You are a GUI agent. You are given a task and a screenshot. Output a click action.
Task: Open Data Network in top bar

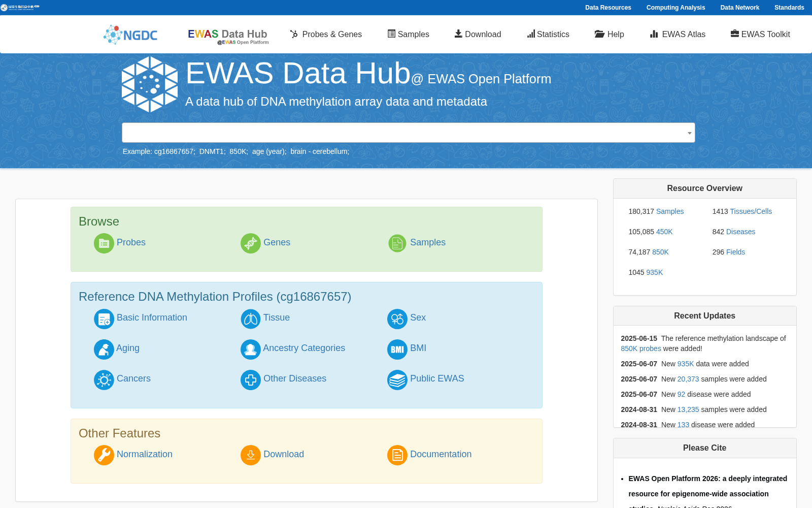point(740,8)
